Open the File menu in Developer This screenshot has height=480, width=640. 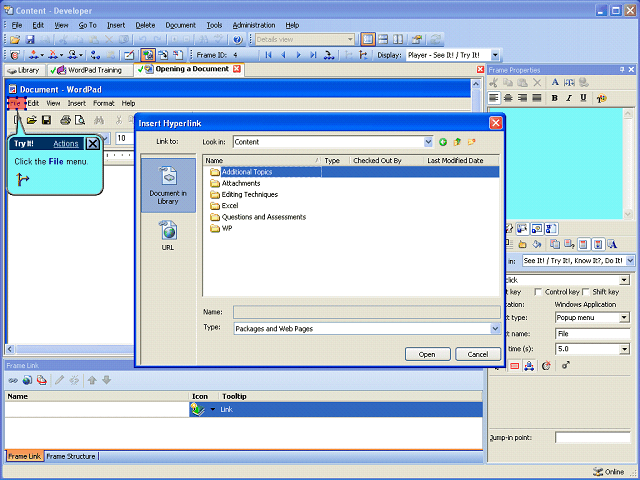pyautogui.click(x=17, y=25)
